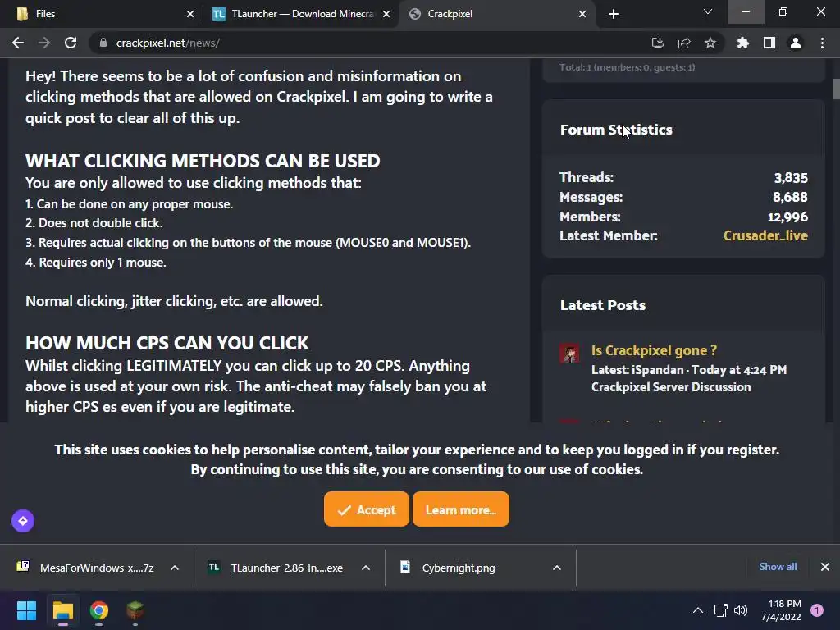Click the install app icon in address bar

pos(657,43)
